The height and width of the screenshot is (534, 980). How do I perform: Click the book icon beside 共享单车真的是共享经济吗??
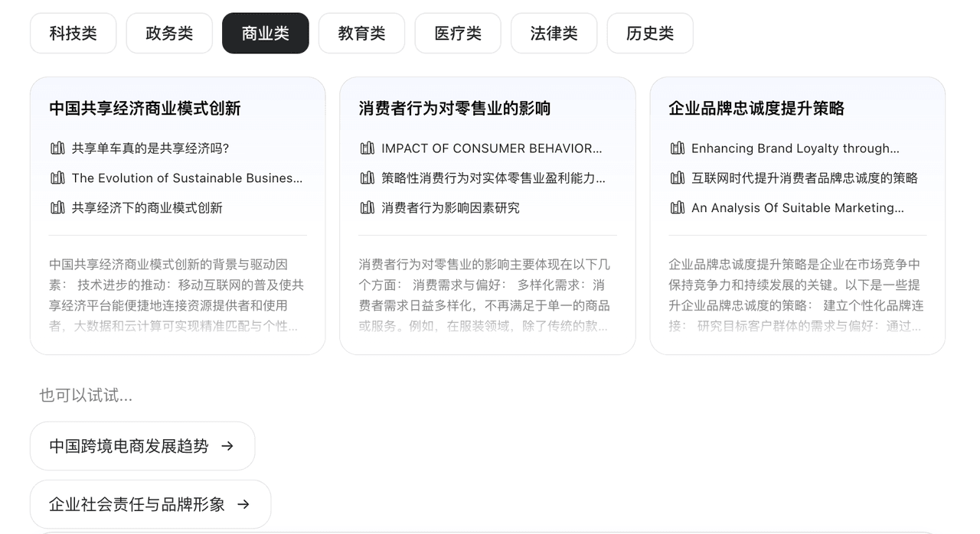[57, 148]
